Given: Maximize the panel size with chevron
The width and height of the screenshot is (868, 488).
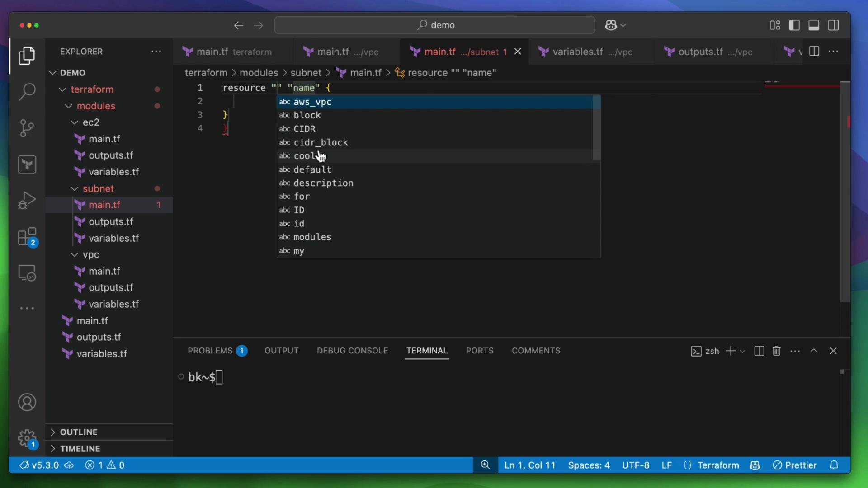Looking at the screenshot, I should [x=814, y=351].
